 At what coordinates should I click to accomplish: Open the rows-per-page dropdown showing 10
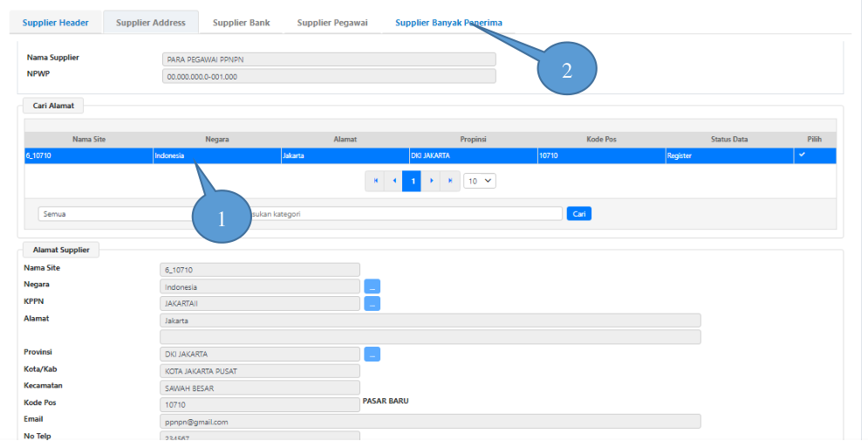point(479,181)
